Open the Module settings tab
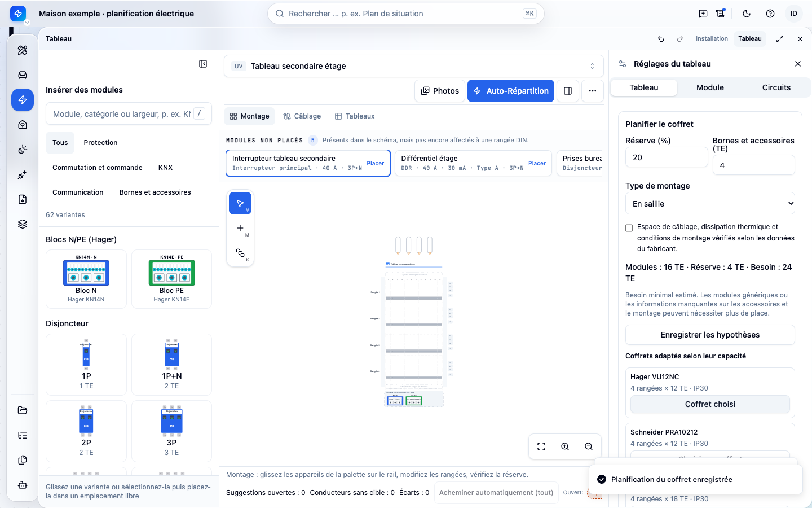 point(710,87)
